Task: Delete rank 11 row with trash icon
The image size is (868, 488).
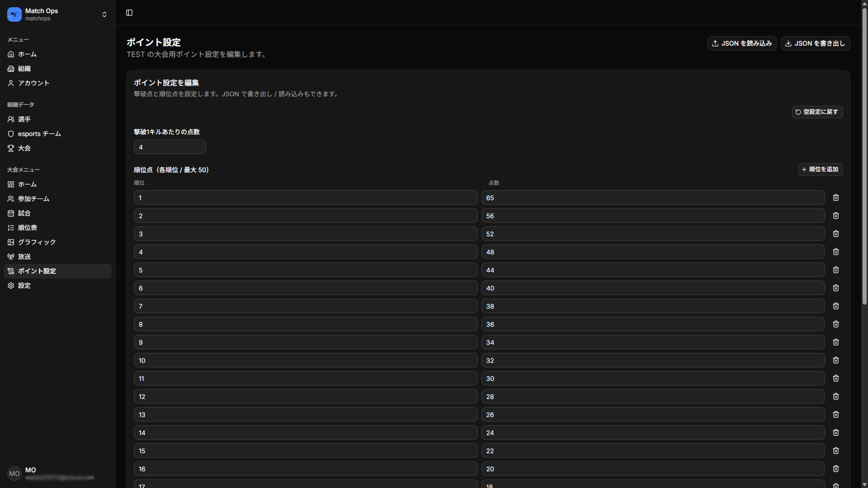Action: (x=836, y=378)
